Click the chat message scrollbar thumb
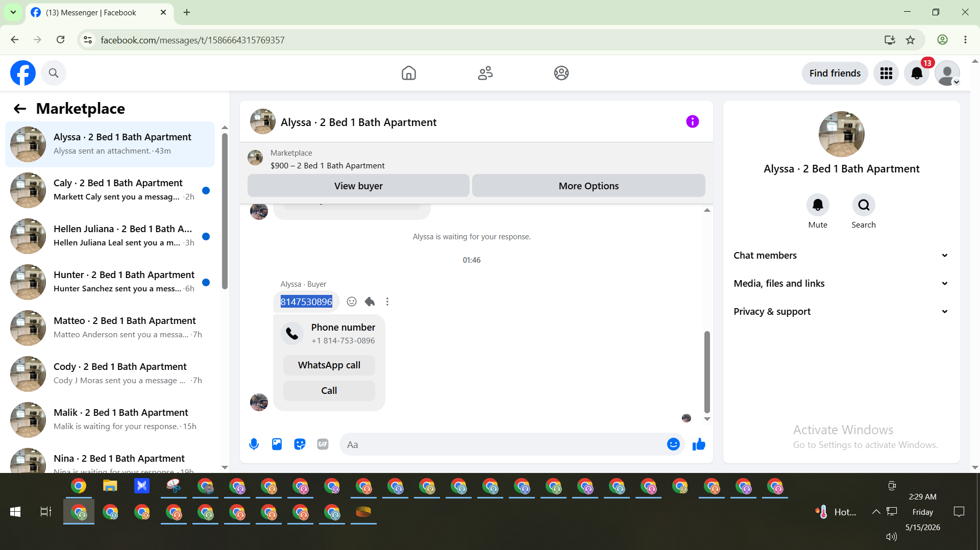 coord(707,372)
